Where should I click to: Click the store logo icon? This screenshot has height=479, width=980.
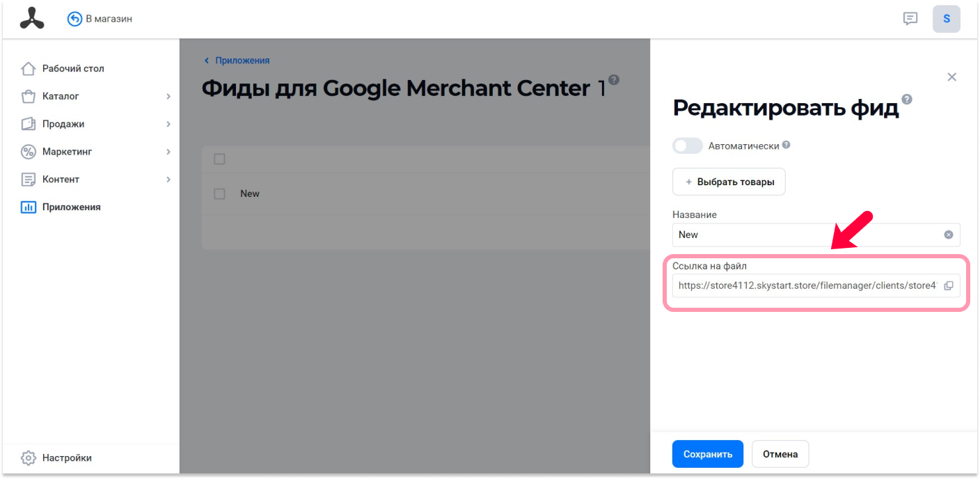coord(32,19)
